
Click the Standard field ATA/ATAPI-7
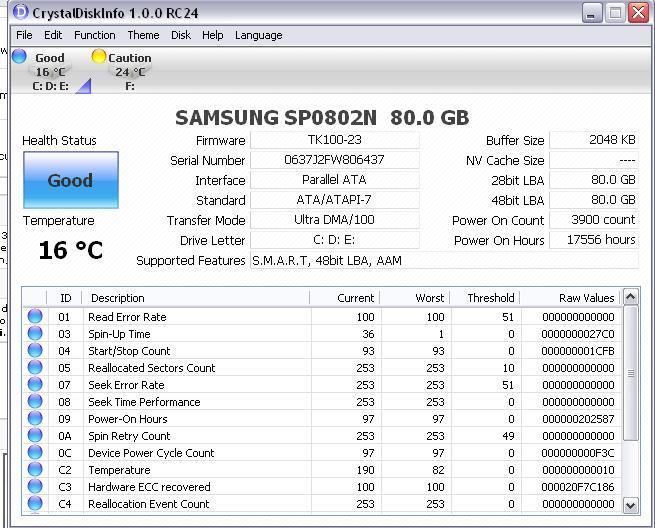click(335, 200)
